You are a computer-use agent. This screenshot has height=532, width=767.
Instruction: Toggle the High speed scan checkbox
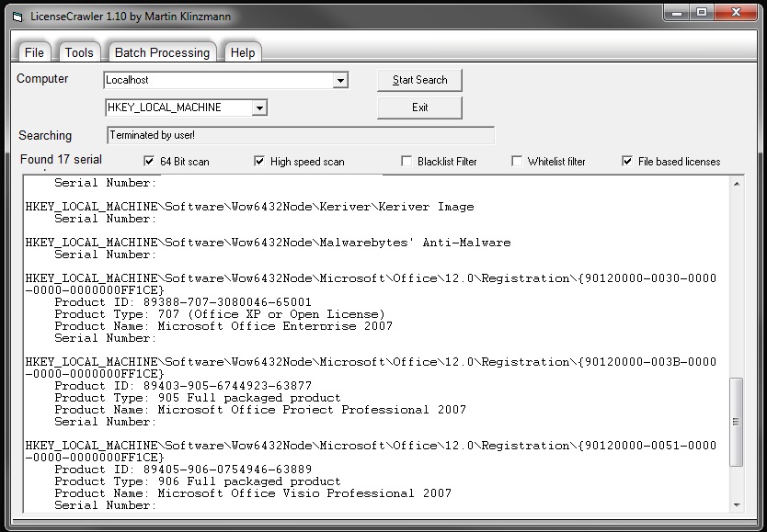259,161
